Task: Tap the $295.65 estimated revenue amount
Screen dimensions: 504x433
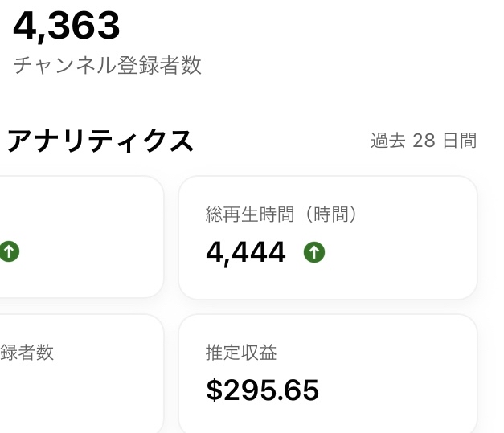Action: pyautogui.click(x=262, y=390)
